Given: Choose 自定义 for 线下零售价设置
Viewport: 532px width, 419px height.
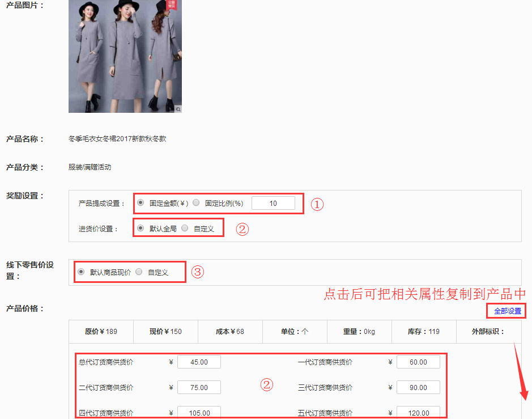Looking at the screenshot, I should [x=139, y=272].
